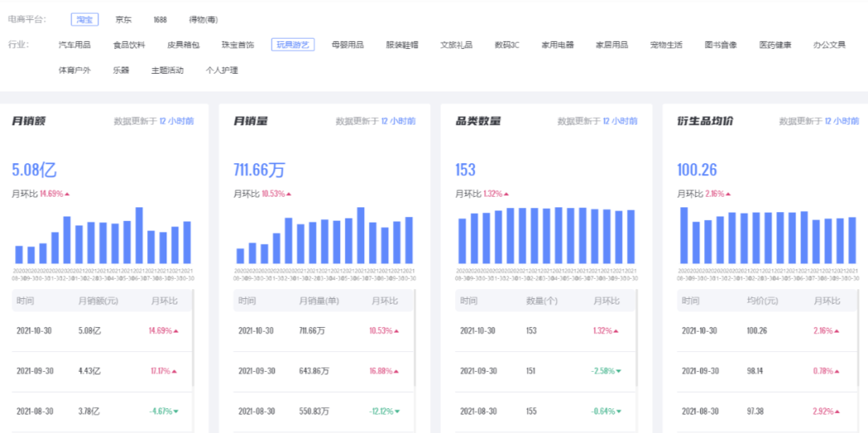Click 月环比 10.53% under 711.66万
The width and height of the screenshot is (868, 433).
[x=263, y=194]
